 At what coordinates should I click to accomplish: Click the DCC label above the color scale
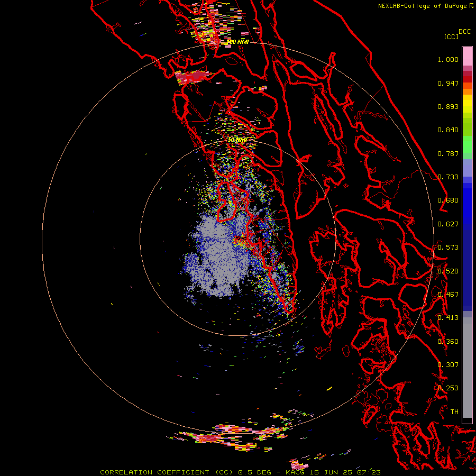point(464,32)
